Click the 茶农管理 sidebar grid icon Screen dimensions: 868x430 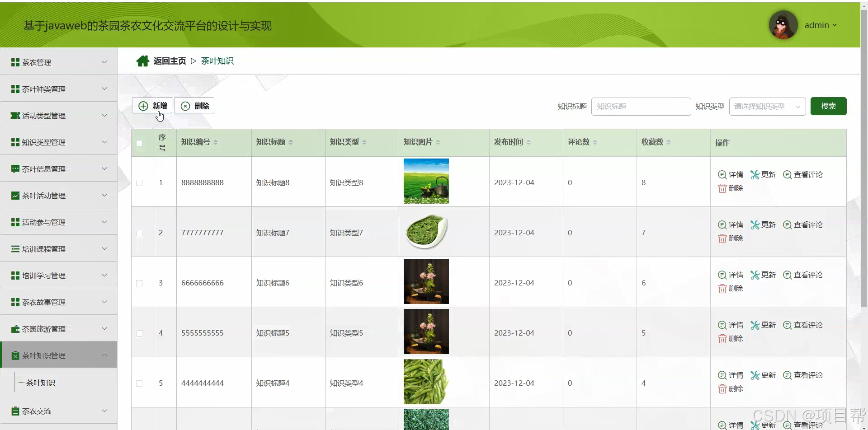click(15, 62)
